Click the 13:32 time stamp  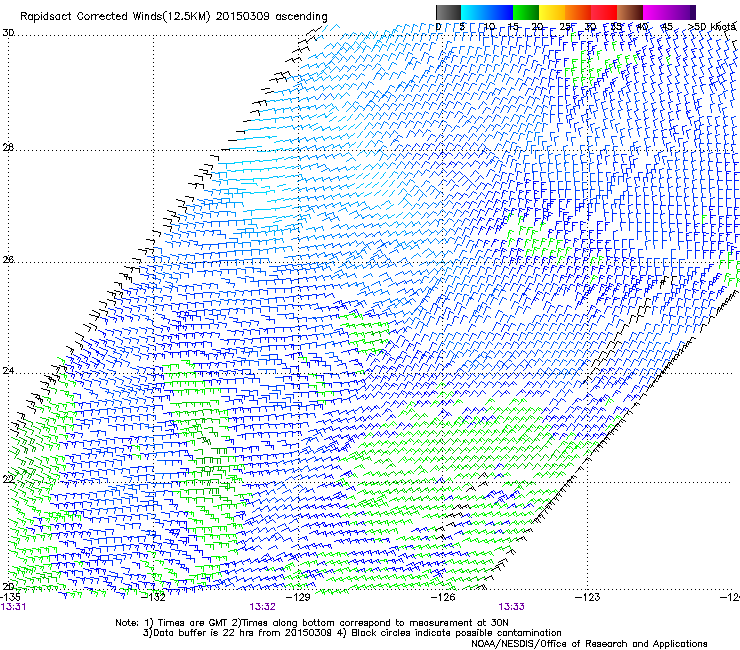coord(263,607)
